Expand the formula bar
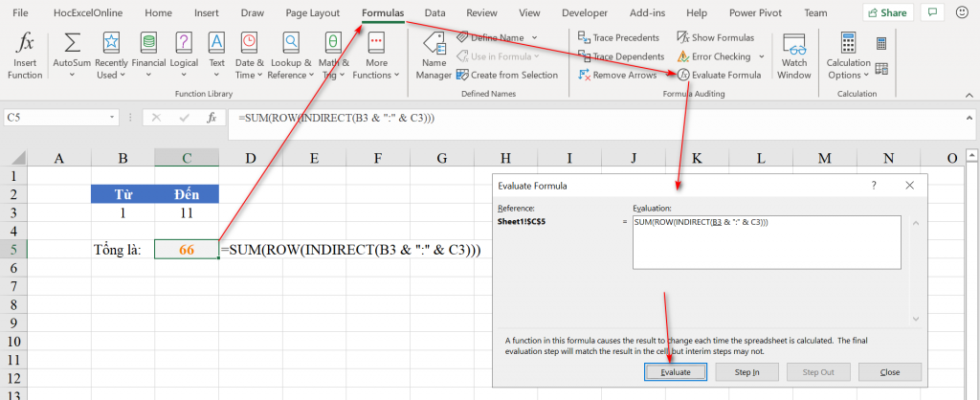The image size is (980, 400). (969, 117)
